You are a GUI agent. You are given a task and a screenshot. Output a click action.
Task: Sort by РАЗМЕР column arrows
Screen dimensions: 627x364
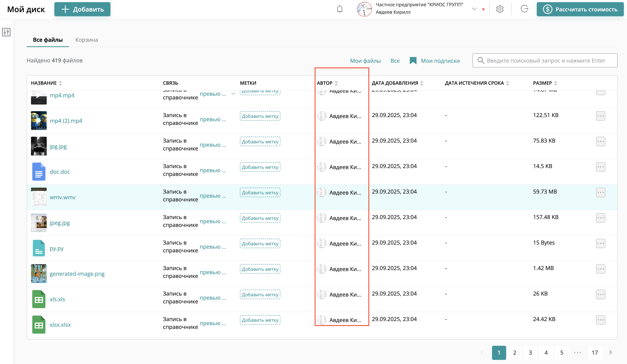pos(556,83)
